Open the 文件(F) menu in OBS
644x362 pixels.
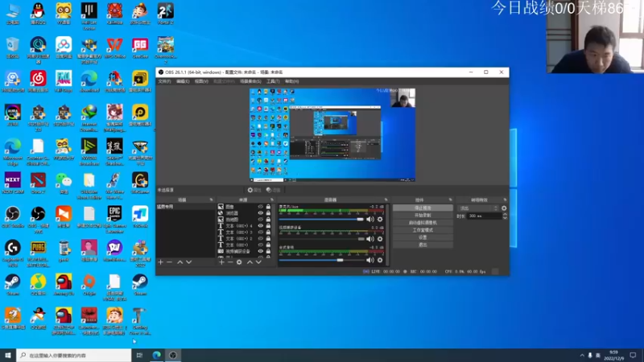coord(164,81)
